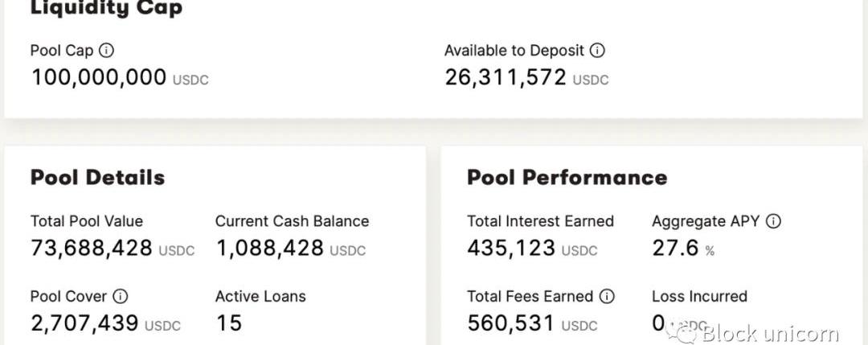Click the info icon next to Pool Cover

120,296
